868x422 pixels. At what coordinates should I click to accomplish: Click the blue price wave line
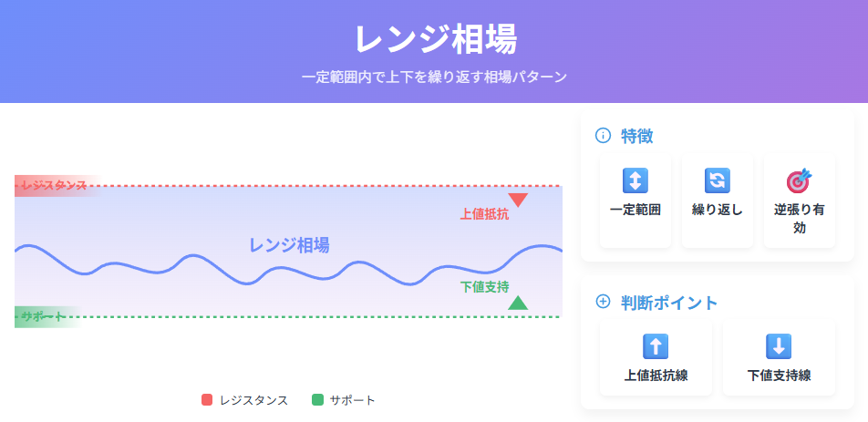pos(288,265)
